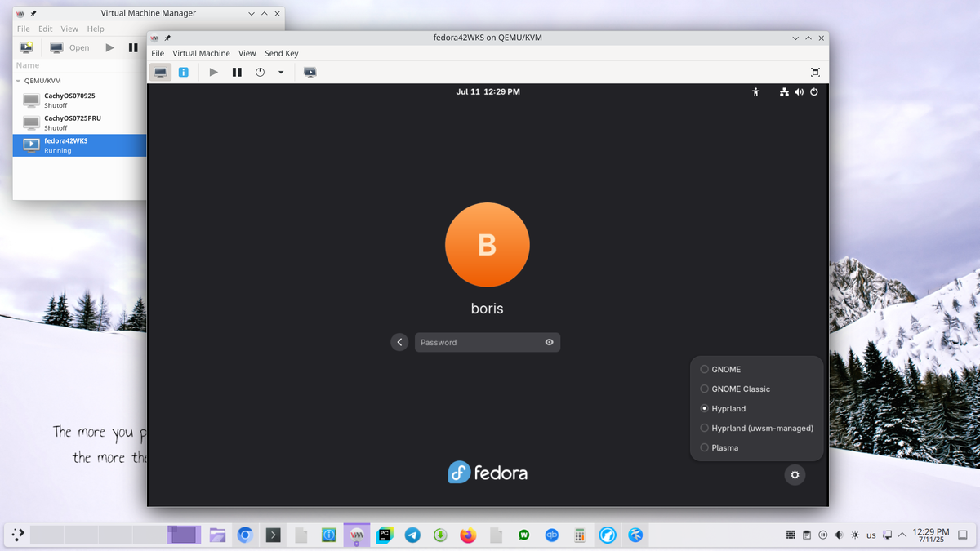980x551 pixels.
Task: Select the GNOME session
Action: tap(725, 369)
